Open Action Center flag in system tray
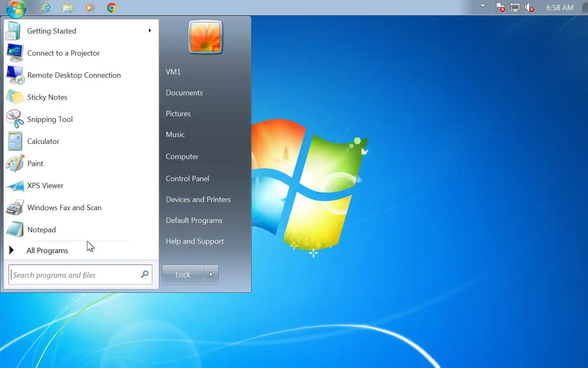The width and height of the screenshot is (588, 368). point(500,7)
